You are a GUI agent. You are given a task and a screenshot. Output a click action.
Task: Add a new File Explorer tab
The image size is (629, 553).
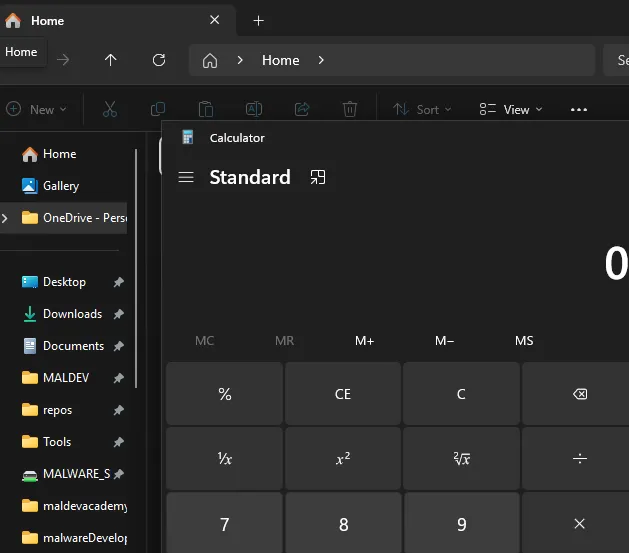click(259, 20)
